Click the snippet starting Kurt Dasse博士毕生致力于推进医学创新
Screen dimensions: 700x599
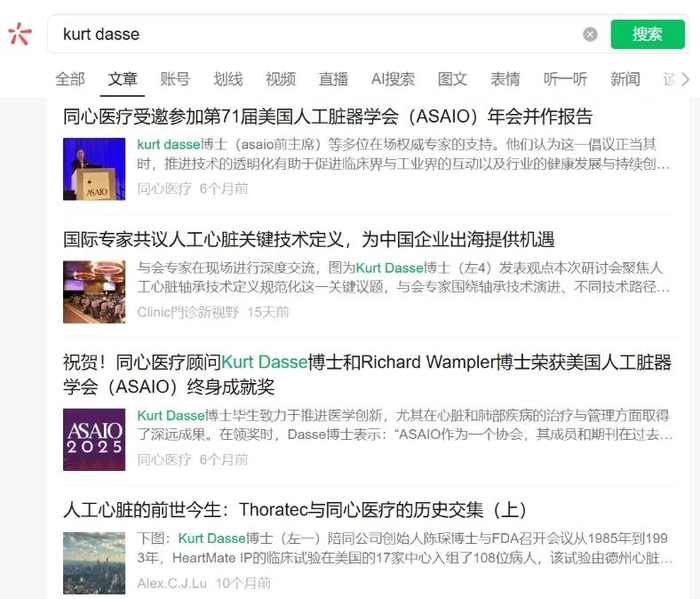404,425
